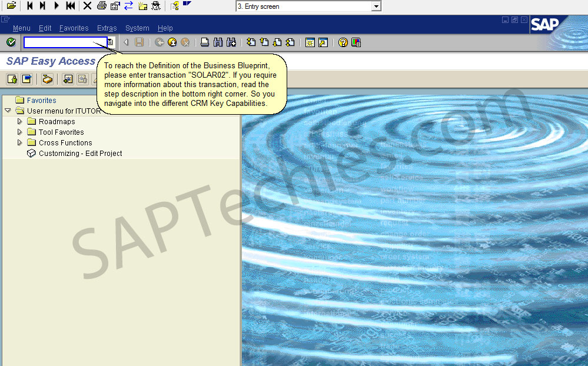Viewport: 588px width, 366px height.
Task: Click the green Enter checkmark button
Action: tap(11, 42)
